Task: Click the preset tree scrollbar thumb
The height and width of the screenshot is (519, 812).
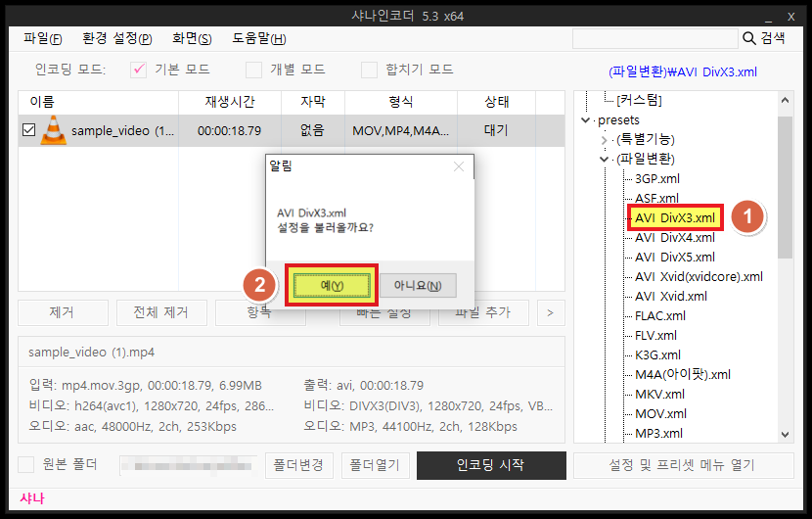Action: click(x=785, y=187)
